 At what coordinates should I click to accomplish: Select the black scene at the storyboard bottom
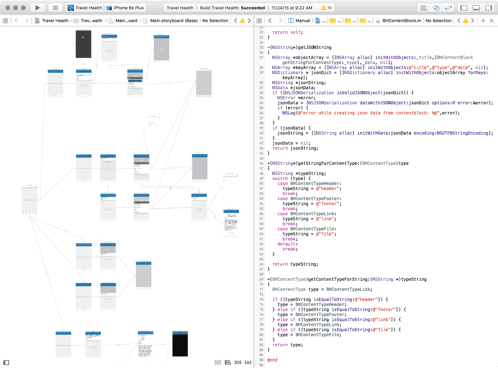point(180,344)
